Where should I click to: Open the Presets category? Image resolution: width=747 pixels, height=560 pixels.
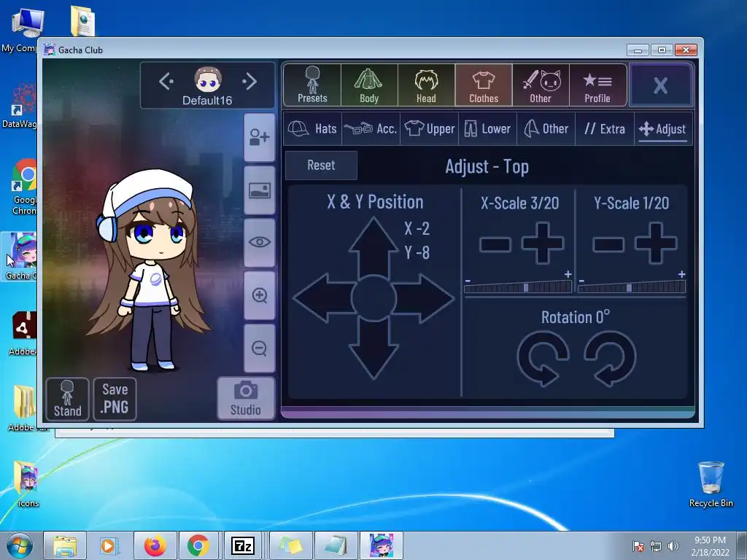tap(312, 85)
